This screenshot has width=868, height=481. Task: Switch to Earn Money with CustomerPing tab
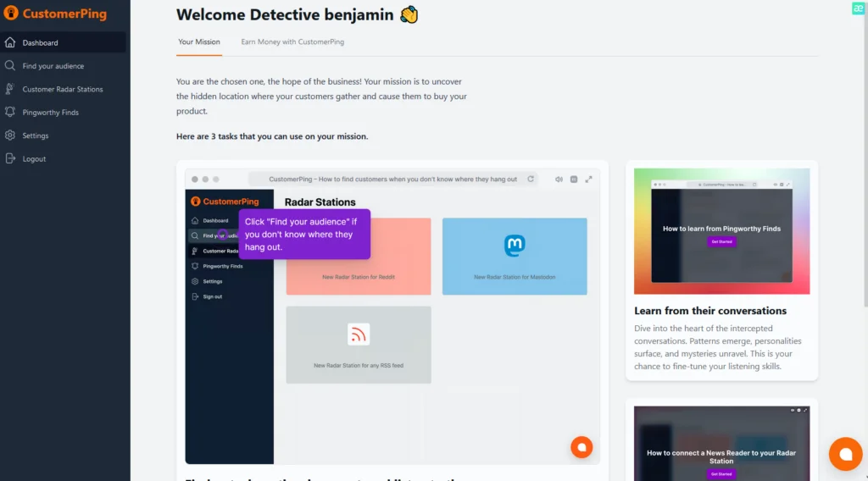coord(292,42)
